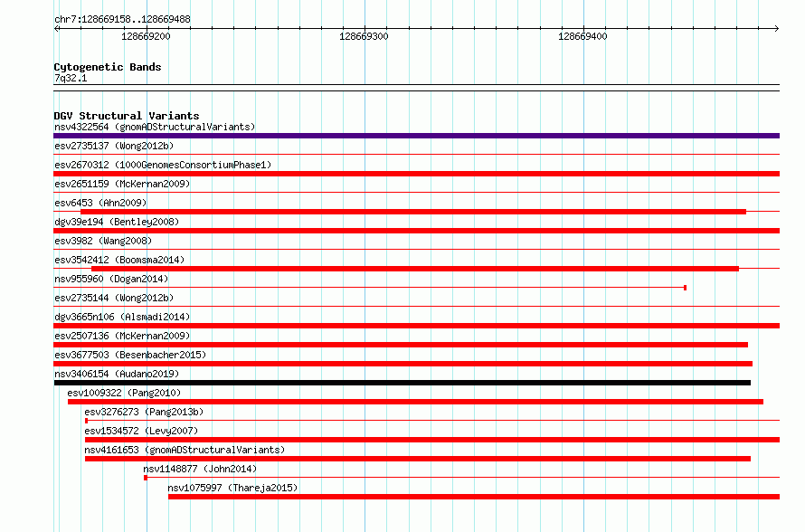
Task: Open dgv39e194 (Bentley2008) variant
Action: [x=117, y=222]
